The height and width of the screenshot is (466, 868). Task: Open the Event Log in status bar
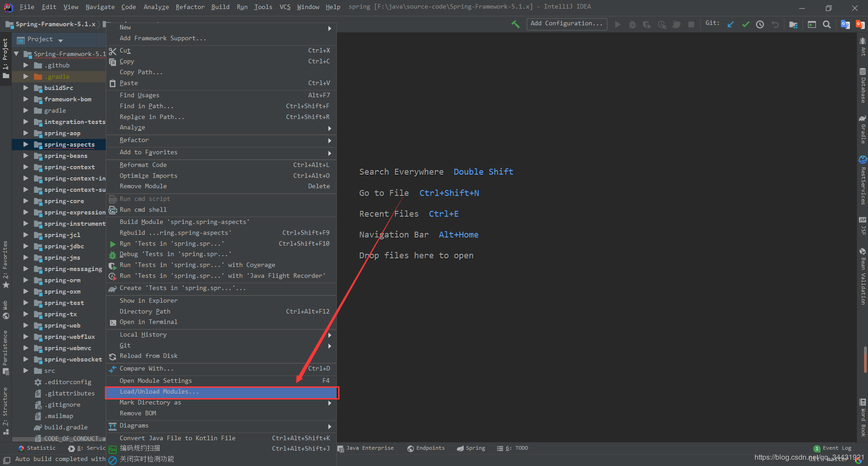pos(832,448)
